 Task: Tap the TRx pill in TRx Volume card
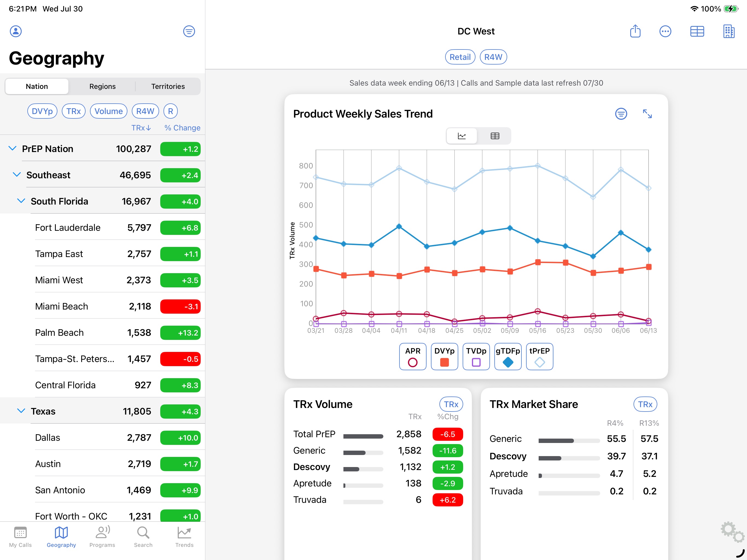coord(451,404)
